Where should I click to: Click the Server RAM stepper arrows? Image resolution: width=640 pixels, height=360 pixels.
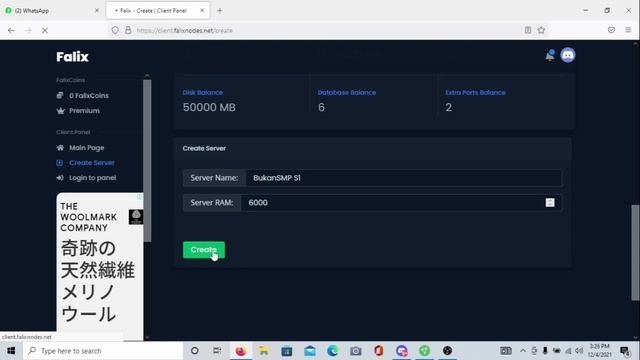[x=550, y=203]
